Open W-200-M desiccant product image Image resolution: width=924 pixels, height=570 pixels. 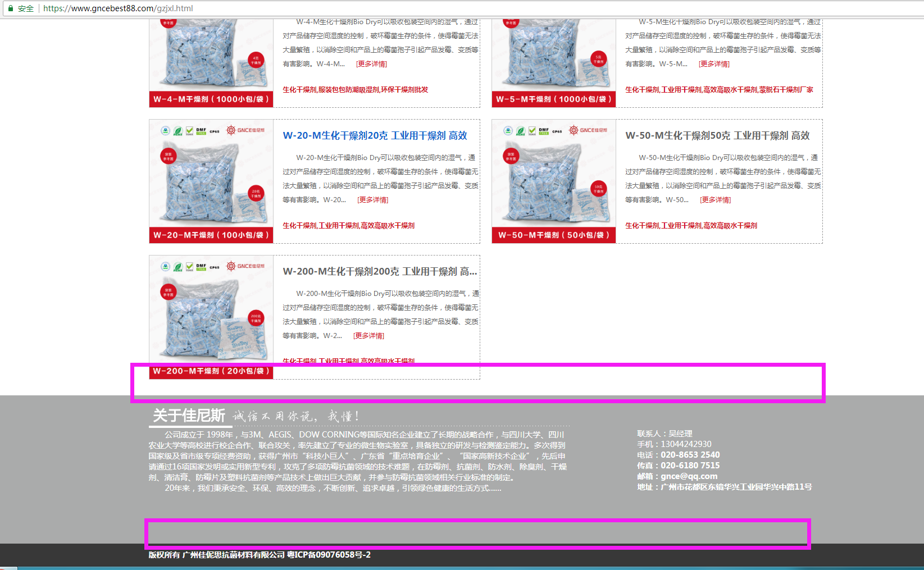pos(211,317)
